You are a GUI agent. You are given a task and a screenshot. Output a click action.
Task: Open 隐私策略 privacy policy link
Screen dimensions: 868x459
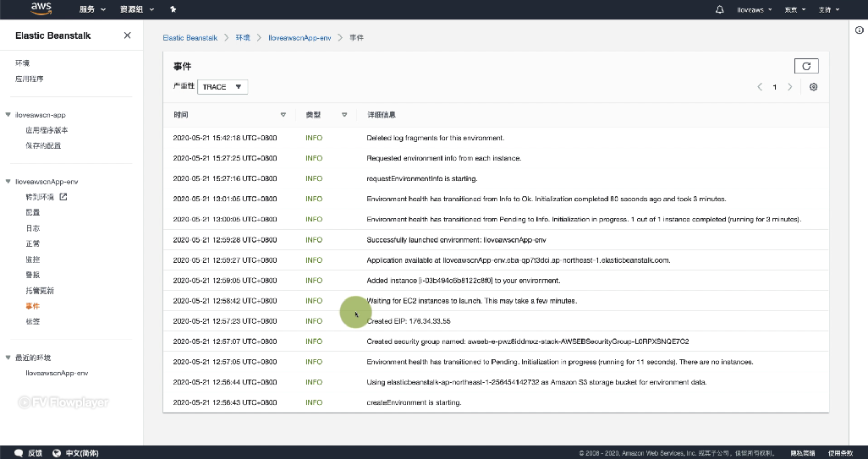pyautogui.click(x=803, y=453)
